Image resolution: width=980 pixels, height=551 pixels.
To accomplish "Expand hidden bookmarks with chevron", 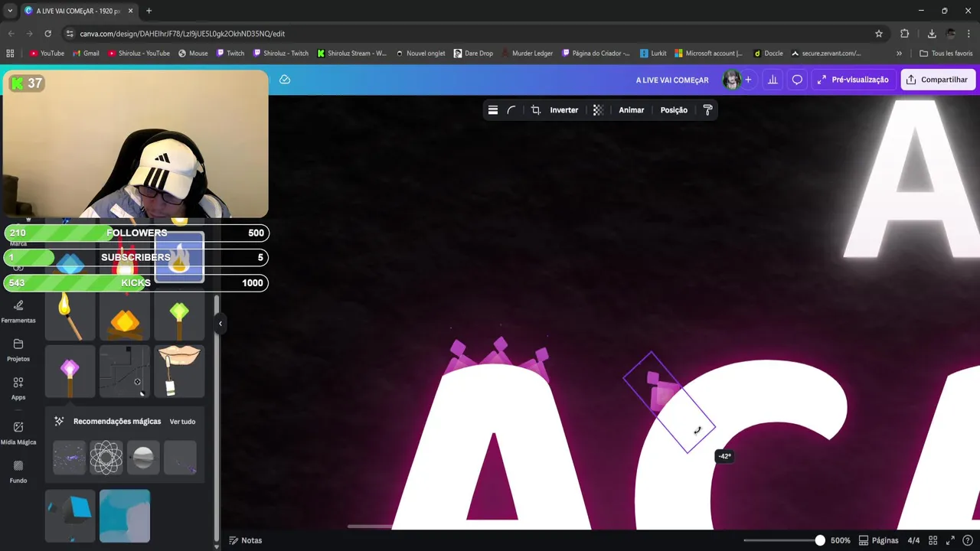I will tap(899, 54).
